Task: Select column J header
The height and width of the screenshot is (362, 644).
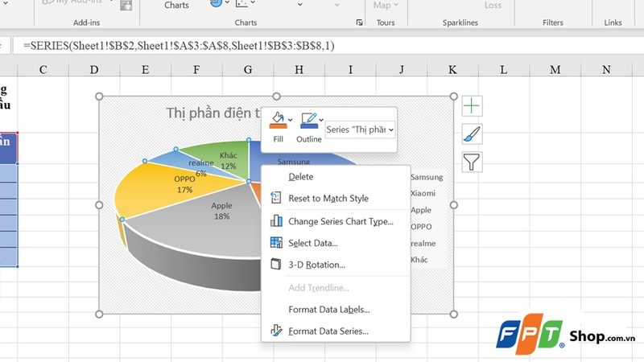Action: pos(401,69)
